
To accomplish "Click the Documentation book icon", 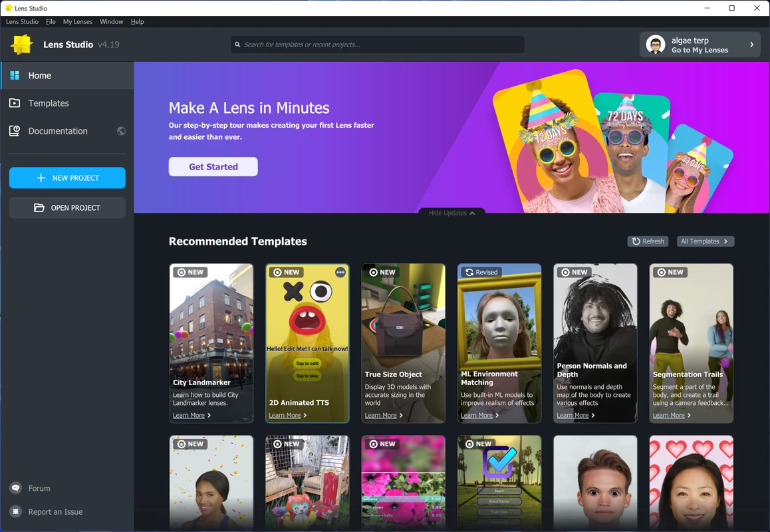I will pos(15,130).
